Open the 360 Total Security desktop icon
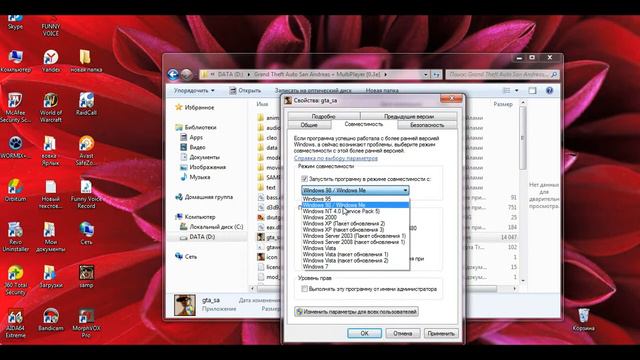 (x=15, y=280)
